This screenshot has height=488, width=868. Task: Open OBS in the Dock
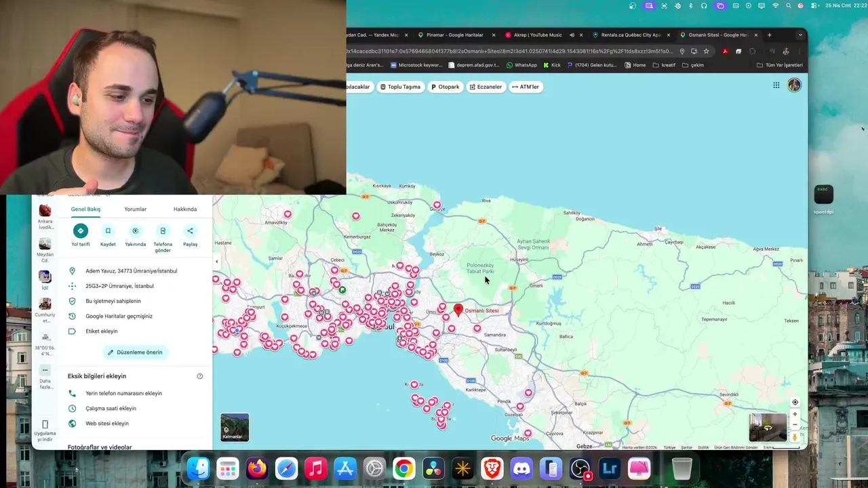580,468
